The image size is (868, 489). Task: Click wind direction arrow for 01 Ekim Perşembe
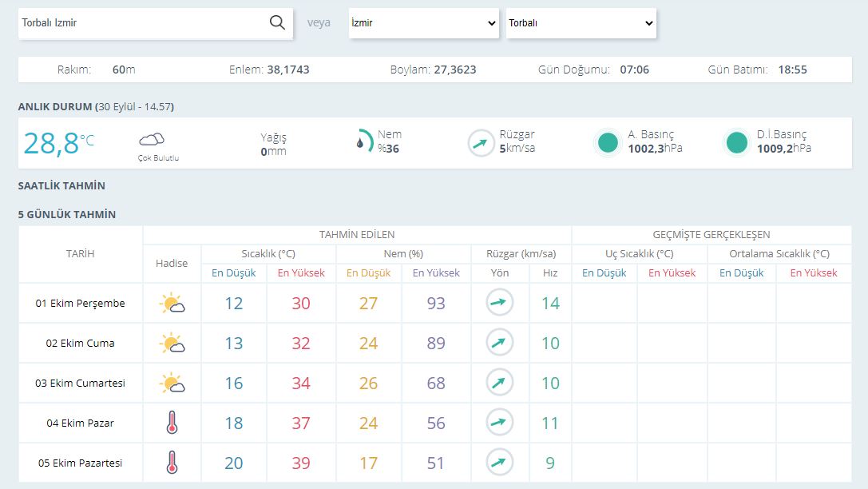coord(499,302)
